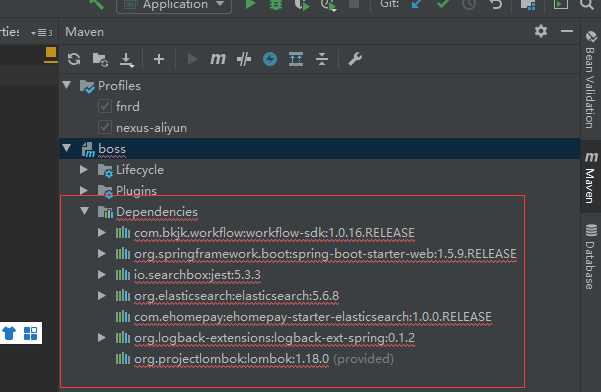The width and height of the screenshot is (601, 392).
Task: Debug the Application configuration
Action: [276, 5]
